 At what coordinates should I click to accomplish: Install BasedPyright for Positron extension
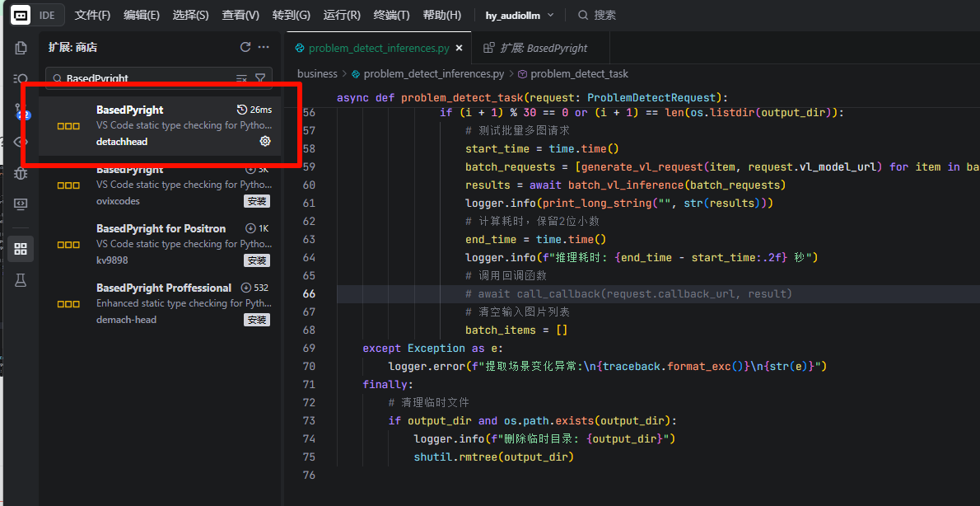click(x=256, y=260)
